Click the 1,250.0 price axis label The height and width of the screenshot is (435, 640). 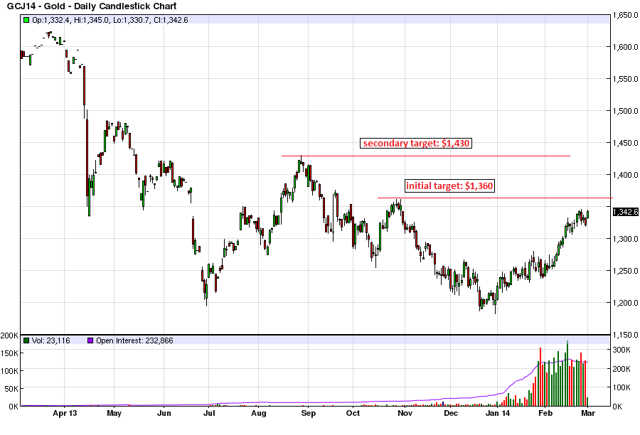625,271
